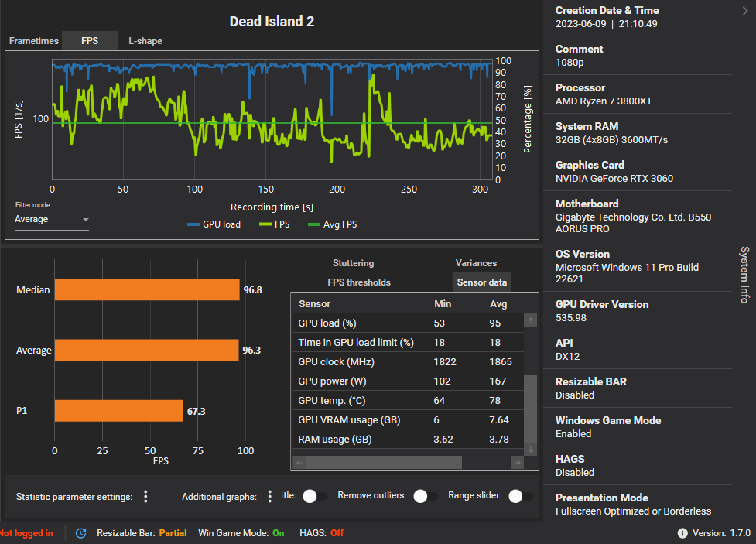Toggle the yellow FPS legend entry
756x544 pixels.
pyautogui.click(x=274, y=224)
